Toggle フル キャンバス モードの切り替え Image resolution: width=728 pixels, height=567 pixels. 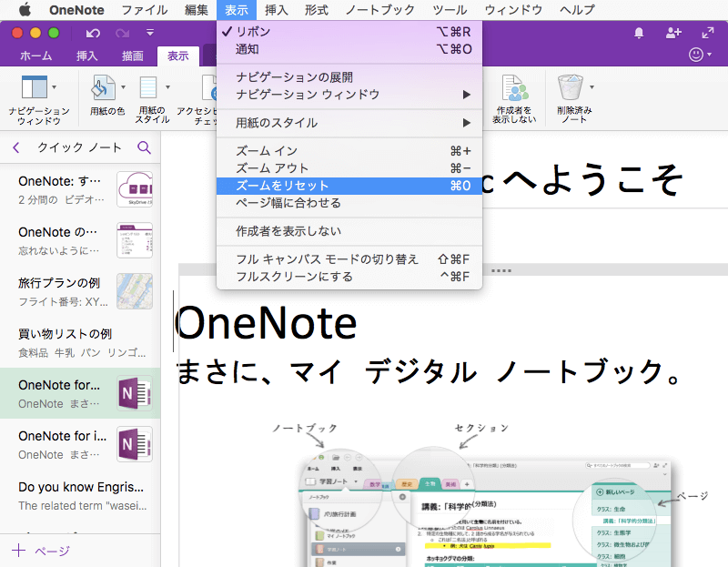tap(349, 259)
